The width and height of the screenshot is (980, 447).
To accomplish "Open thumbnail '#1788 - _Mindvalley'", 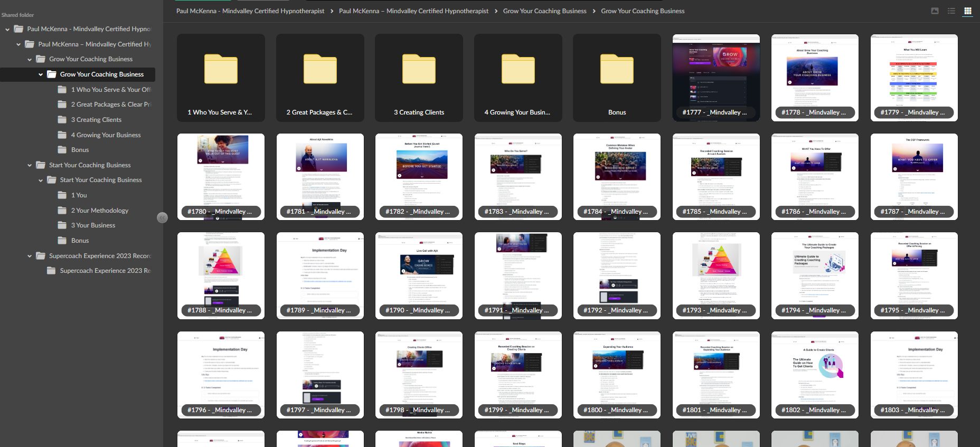I will click(221, 276).
